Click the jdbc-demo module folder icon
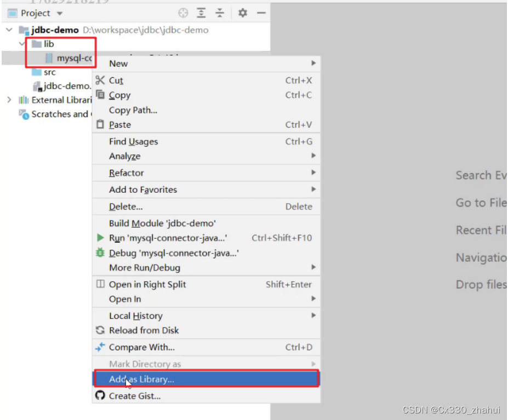Viewport: 508px width, 420px height. click(24, 30)
